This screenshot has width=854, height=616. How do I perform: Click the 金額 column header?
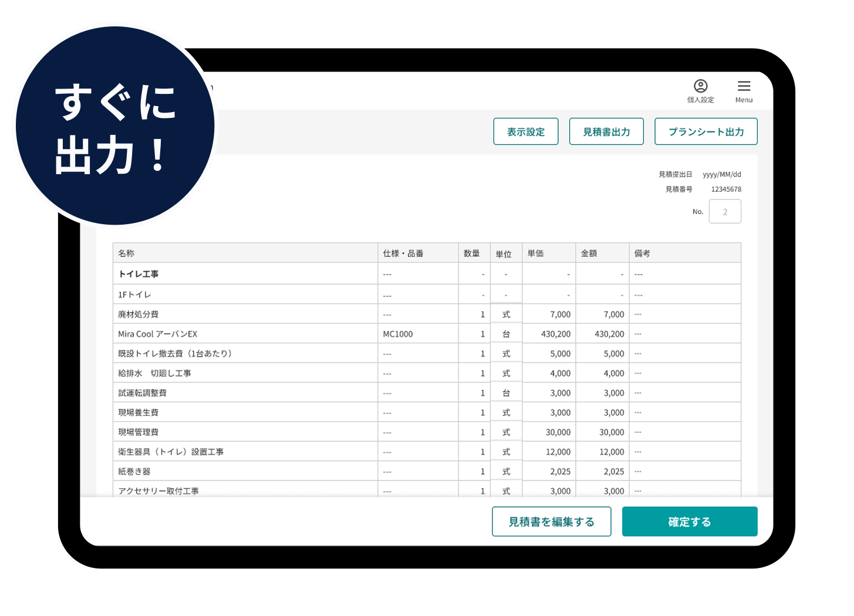(x=589, y=253)
